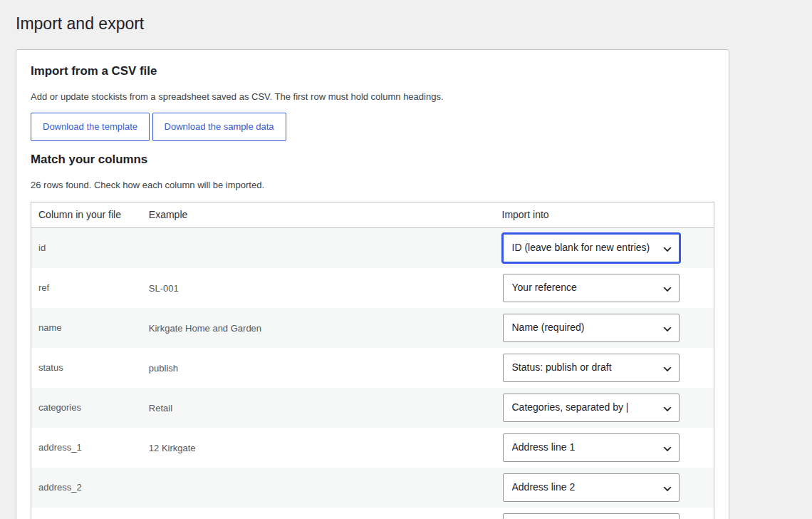Click the Download the template button
812x519 pixels.
pos(90,127)
